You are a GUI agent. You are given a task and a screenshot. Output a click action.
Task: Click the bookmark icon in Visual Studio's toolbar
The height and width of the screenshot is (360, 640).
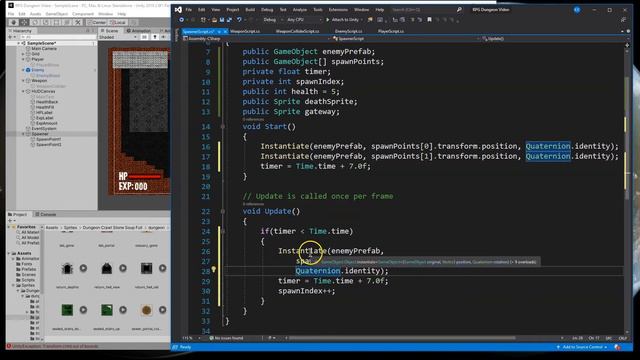(429, 20)
